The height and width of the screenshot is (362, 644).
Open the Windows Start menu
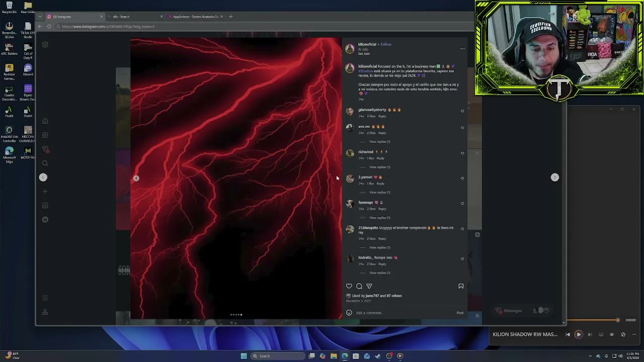(x=244, y=356)
